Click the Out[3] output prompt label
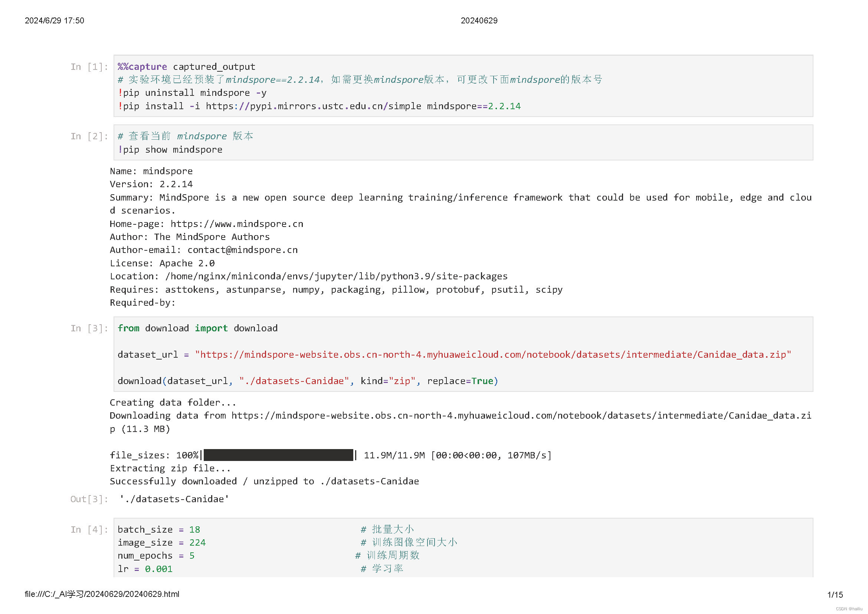This screenshot has width=868, height=614. coord(89,500)
